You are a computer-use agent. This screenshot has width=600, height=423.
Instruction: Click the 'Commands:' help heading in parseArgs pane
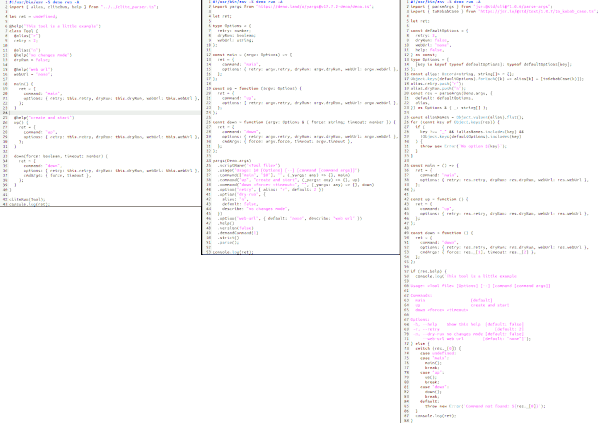click(421, 296)
